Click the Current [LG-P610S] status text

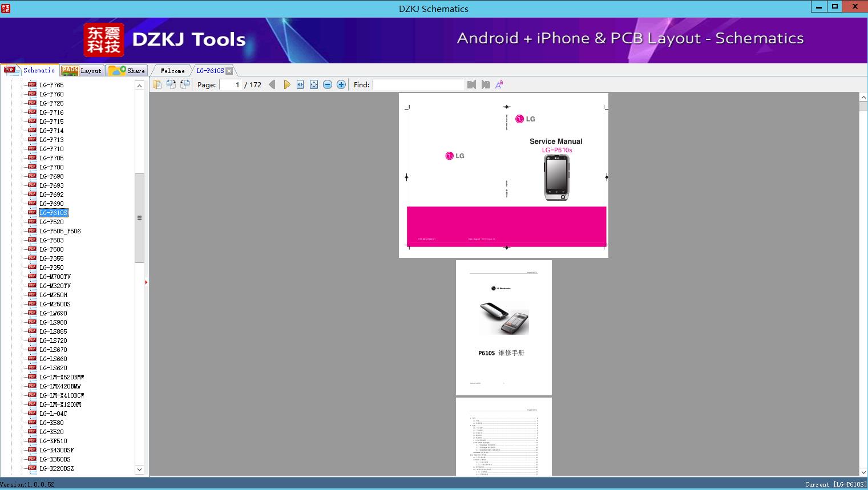click(x=835, y=484)
